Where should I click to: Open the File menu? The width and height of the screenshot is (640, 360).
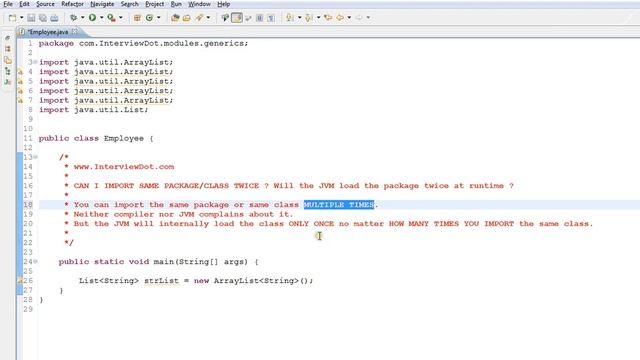(8, 4)
